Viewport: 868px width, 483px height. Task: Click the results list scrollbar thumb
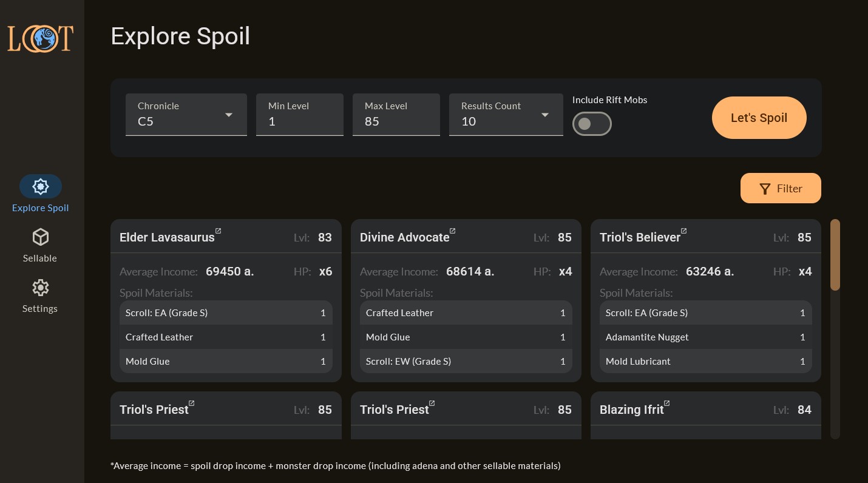[835, 255]
